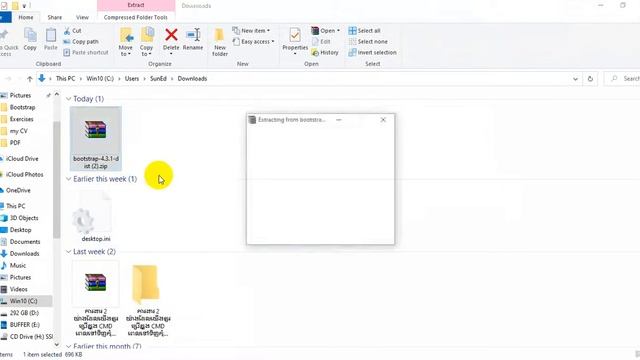Image resolution: width=640 pixels, height=360 pixels.
Task: Select 292 GB (D:) drive
Action: (x=20, y=313)
